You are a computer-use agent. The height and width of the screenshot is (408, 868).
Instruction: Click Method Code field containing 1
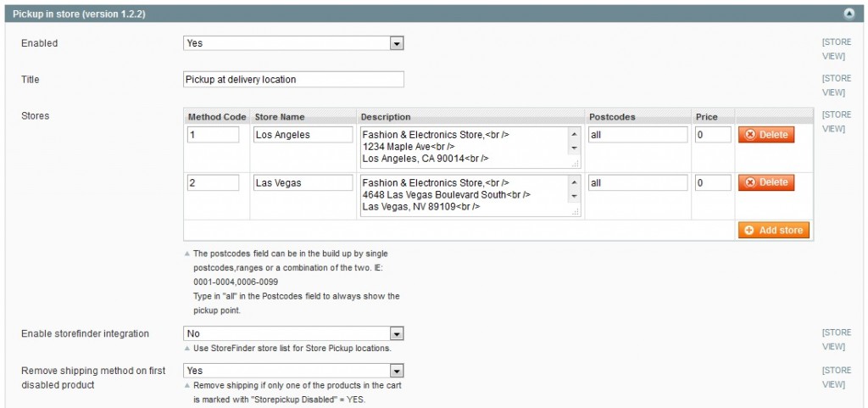coord(213,135)
